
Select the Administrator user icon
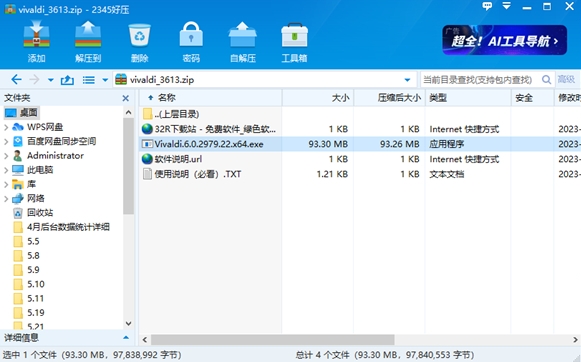pyautogui.click(x=17, y=156)
